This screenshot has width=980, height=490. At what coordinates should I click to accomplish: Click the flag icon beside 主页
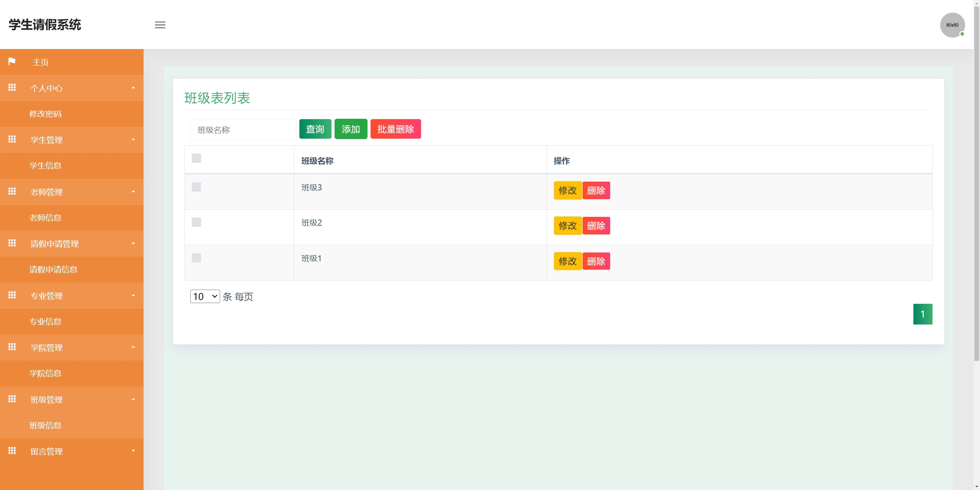(12, 61)
